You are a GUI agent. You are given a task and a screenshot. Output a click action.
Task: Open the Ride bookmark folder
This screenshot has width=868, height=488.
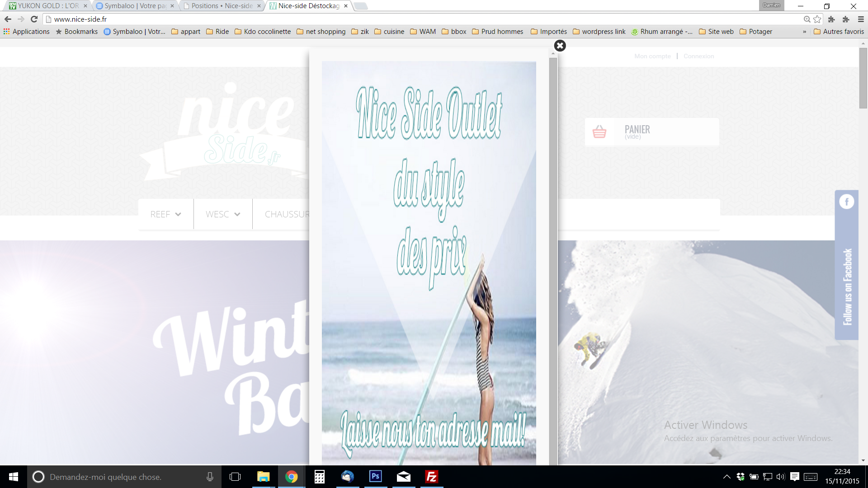[x=217, y=32]
